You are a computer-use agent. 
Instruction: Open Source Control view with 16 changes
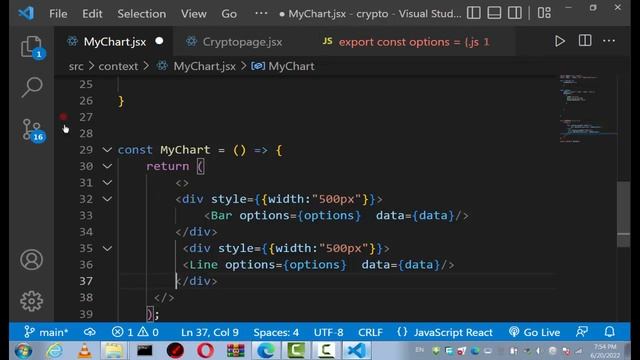(x=33, y=130)
